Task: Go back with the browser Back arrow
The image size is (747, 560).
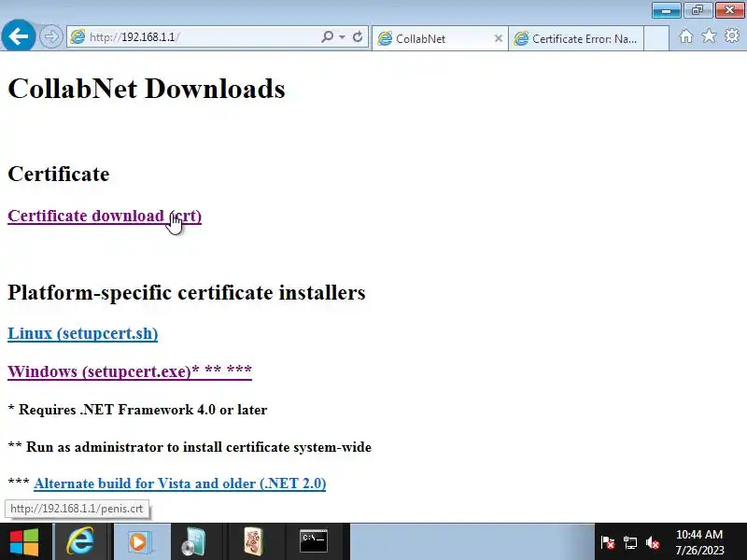Action: click(x=18, y=35)
